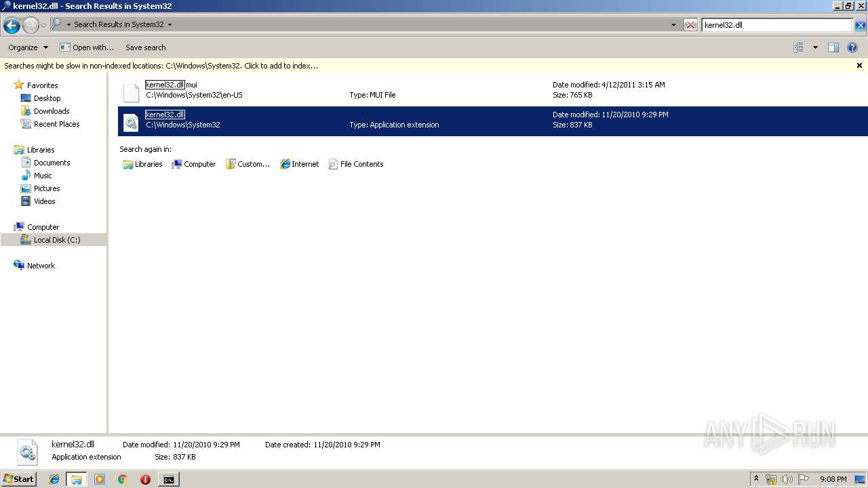Viewport: 868px width, 488px height.
Task: Open Action Center flag icon
Action: pos(803,479)
